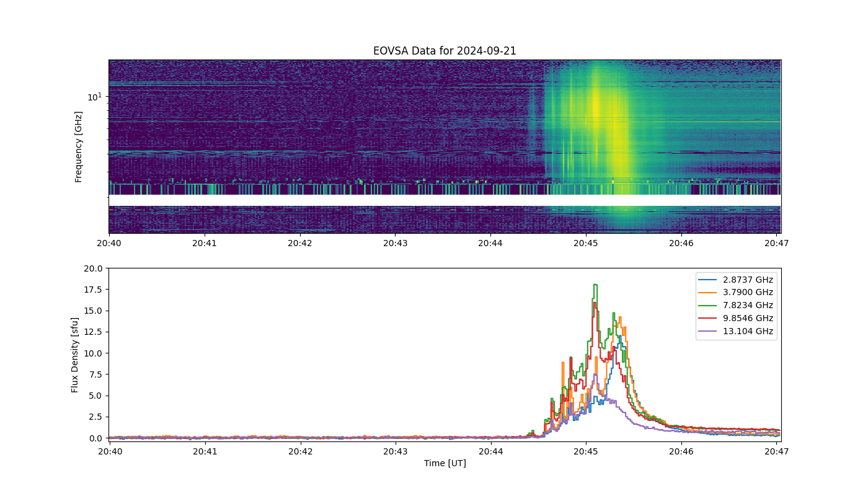The width and height of the screenshot is (868, 496).
Task: Click the 10.0 flux tick label
Action: [x=94, y=353]
